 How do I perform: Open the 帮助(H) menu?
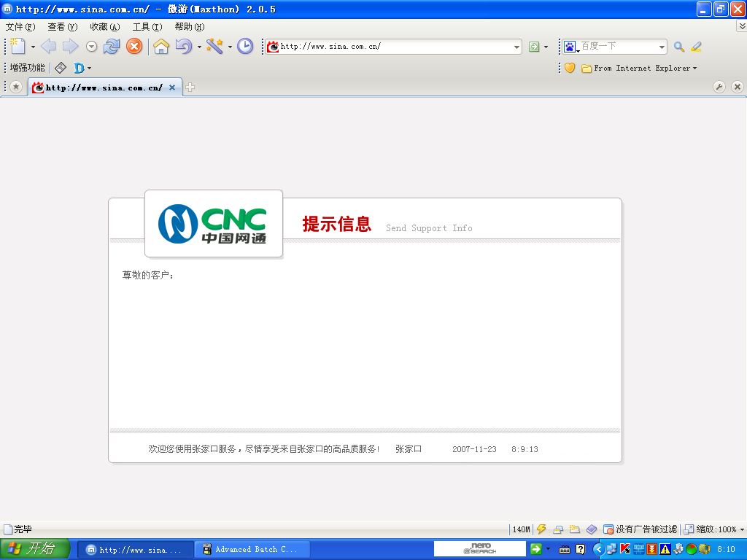pos(190,27)
